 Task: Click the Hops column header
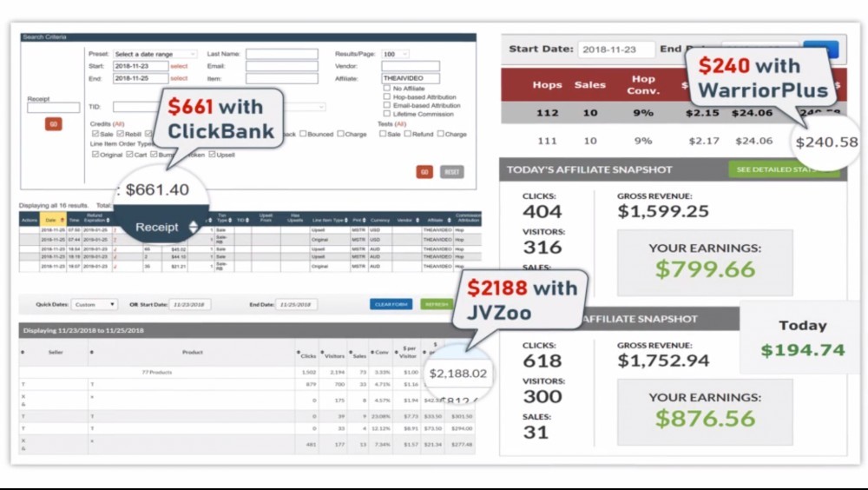click(x=547, y=85)
